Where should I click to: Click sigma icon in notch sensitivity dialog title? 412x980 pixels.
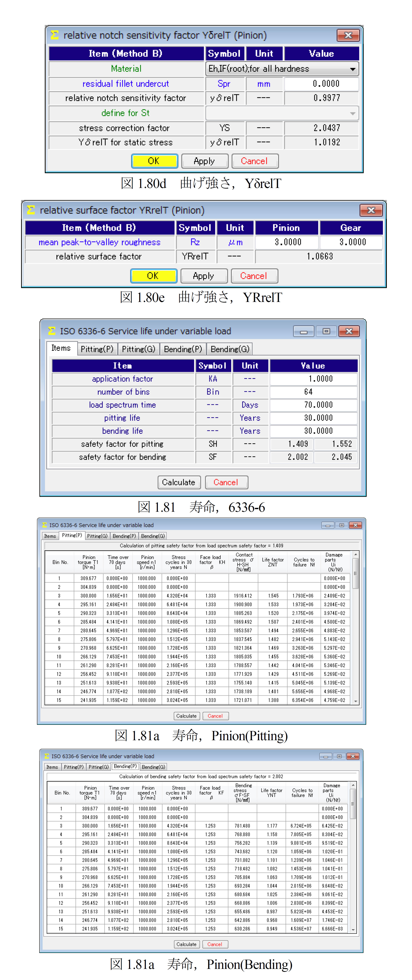pyautogui.click(x=55, y=35)
